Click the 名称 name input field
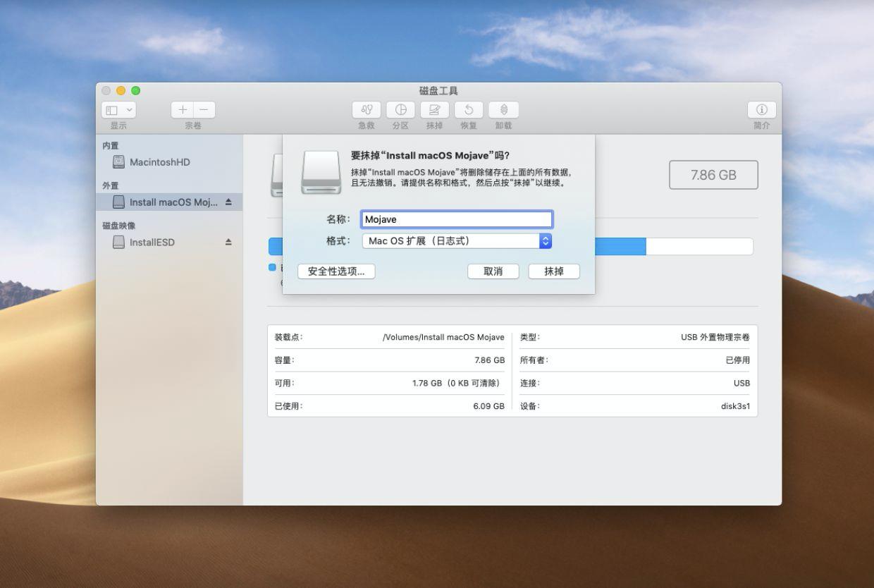The width and height of the screenshot is (874, 588). pyautogui.click(x=457, y=219)
